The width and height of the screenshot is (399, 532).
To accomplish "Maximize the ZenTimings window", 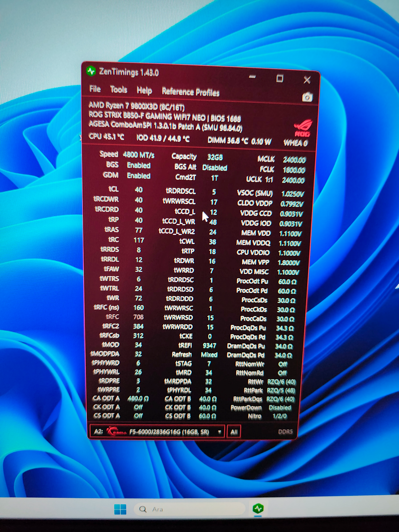I will click(280, 78).
